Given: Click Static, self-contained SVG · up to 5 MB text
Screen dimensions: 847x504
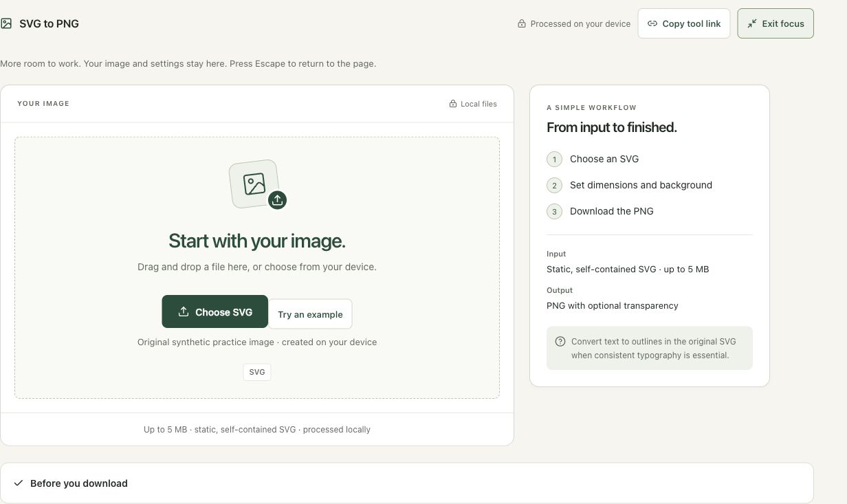Looking at the screenshot, I should pos(628,270).
